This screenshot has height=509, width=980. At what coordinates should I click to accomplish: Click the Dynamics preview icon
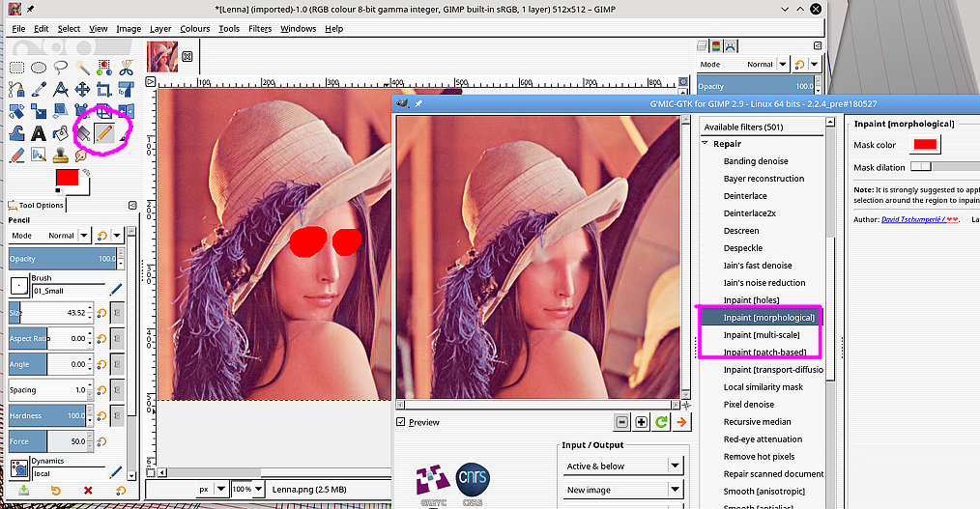19,469
